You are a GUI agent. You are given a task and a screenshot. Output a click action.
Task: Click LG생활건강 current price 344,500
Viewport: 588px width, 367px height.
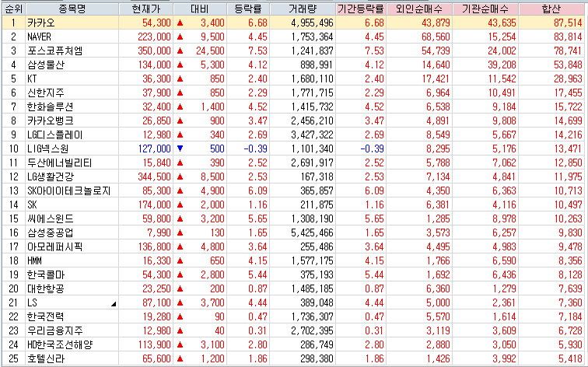tap(154, 177)
